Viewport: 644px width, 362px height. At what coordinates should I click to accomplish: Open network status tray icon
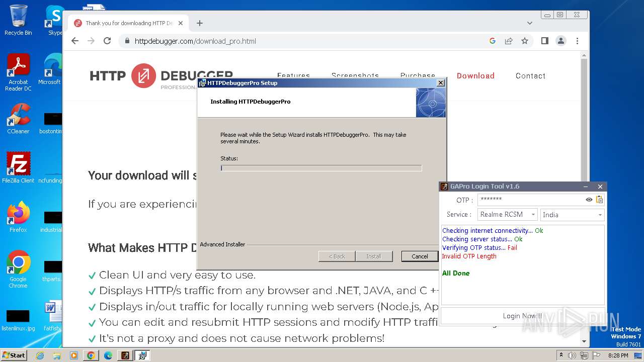click(584, 355)
